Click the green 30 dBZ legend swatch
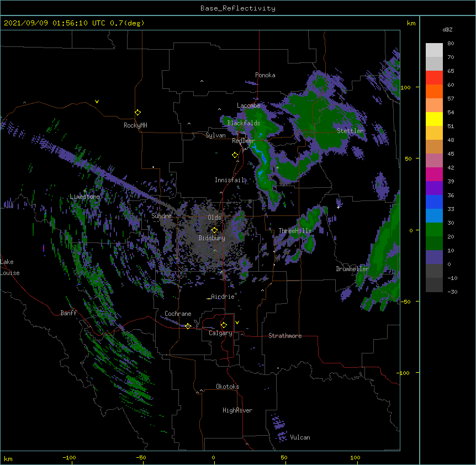The height and width of the screenshot is (465, 476). pos(434,230)
